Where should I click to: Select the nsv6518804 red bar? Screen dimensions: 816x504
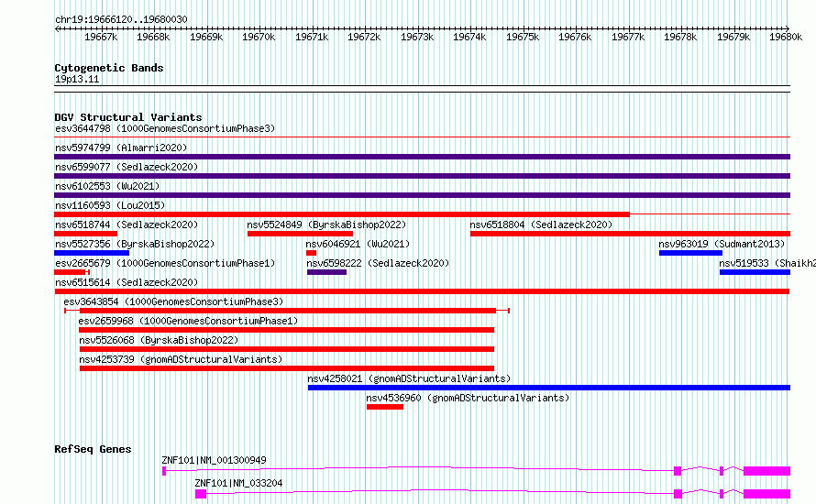click(630, 234)
